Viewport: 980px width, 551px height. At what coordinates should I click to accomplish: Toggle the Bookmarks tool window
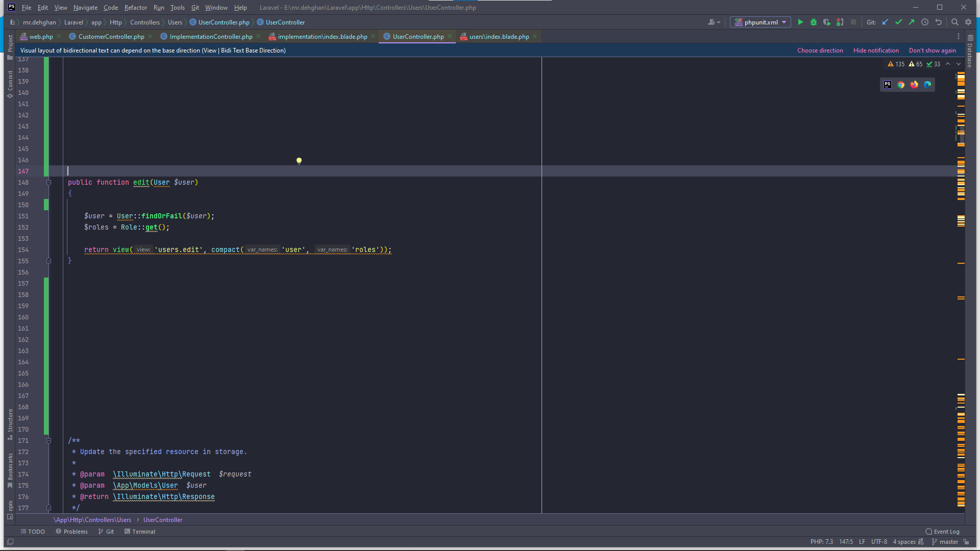10,470
